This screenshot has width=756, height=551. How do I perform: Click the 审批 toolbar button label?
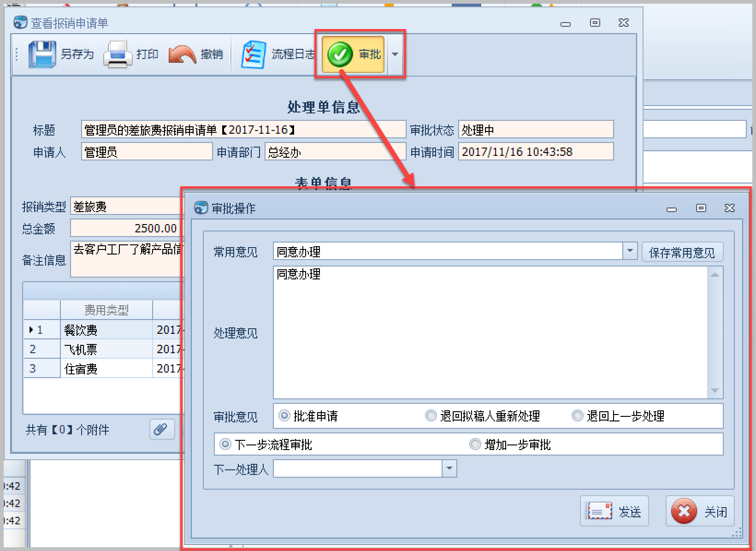pyautogui.click(x=370, y=54)
